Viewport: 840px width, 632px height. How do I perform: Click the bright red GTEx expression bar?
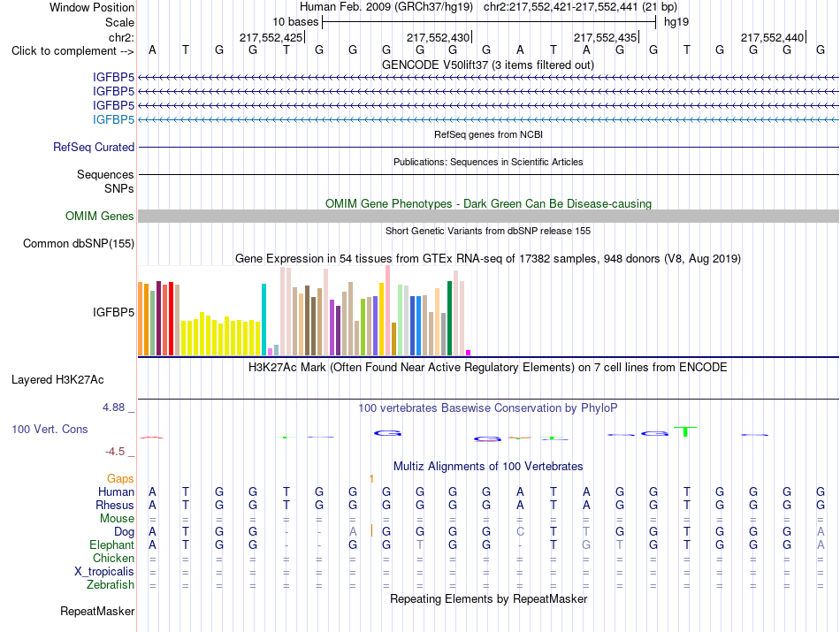171,319
